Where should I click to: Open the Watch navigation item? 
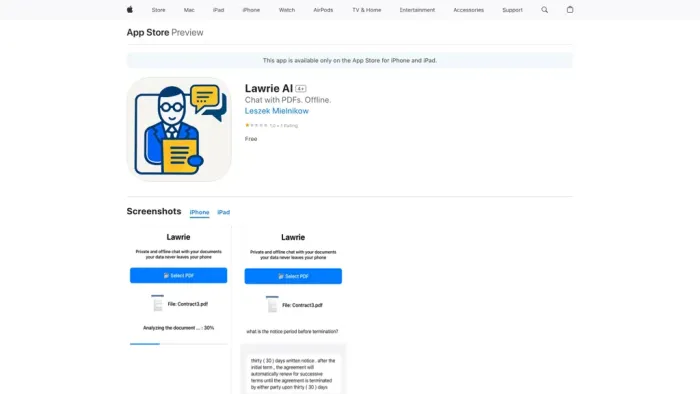click(x=287, y=10)
